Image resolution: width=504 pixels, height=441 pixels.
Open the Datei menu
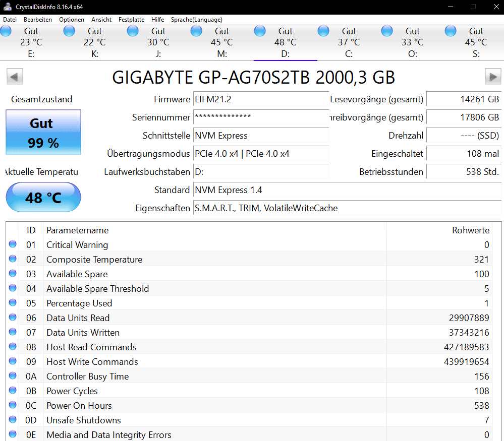(10, 20)
